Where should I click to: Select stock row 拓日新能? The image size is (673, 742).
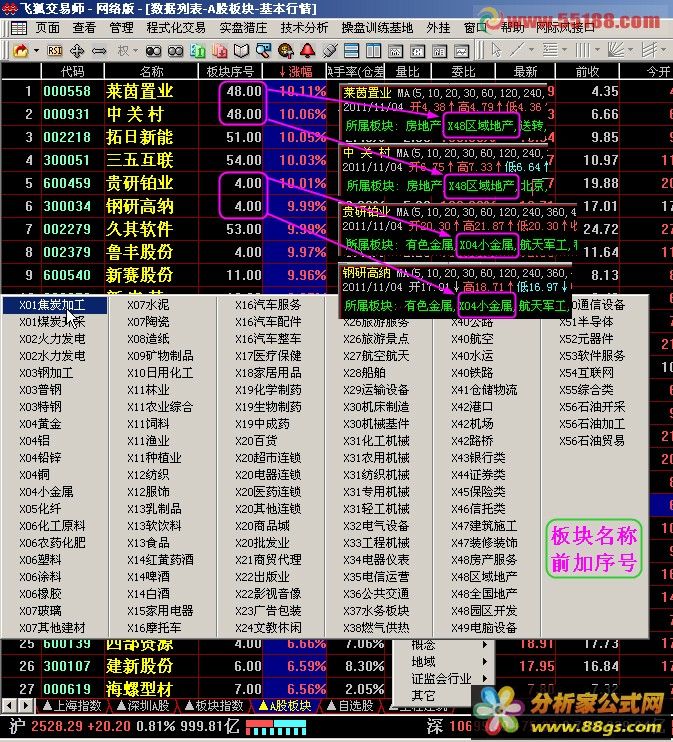point(139,137)
